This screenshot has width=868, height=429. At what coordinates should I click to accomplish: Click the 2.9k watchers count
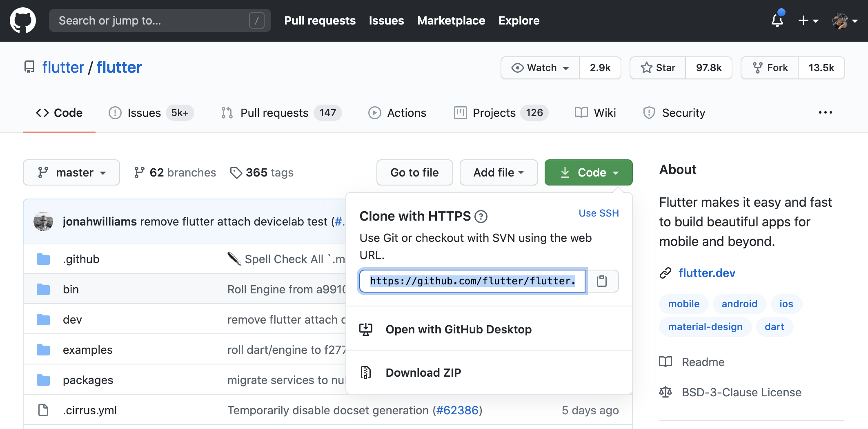tap(600, 68)
